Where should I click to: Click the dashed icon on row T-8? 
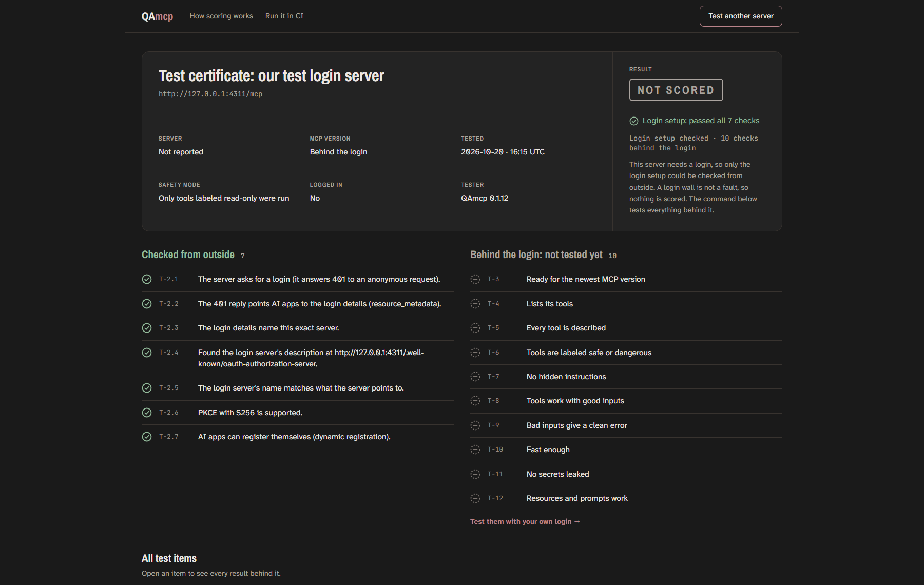point(475,401)
